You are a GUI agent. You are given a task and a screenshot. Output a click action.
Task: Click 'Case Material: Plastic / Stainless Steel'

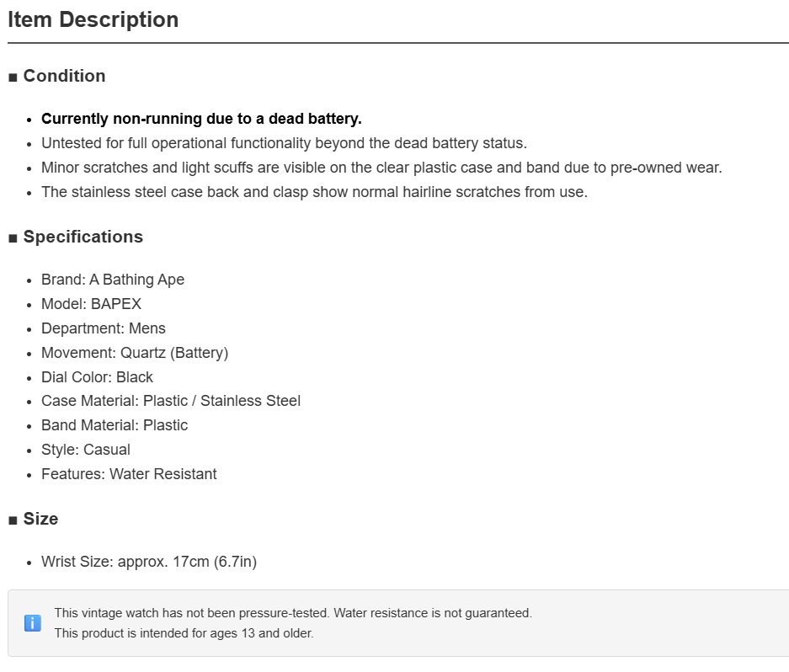[x=171, y=401]
